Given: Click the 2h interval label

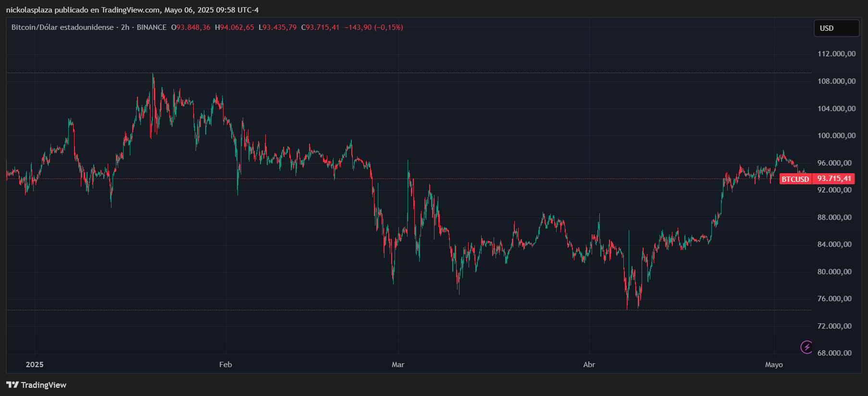Looking at the screenshot, I should pos(125,27).
